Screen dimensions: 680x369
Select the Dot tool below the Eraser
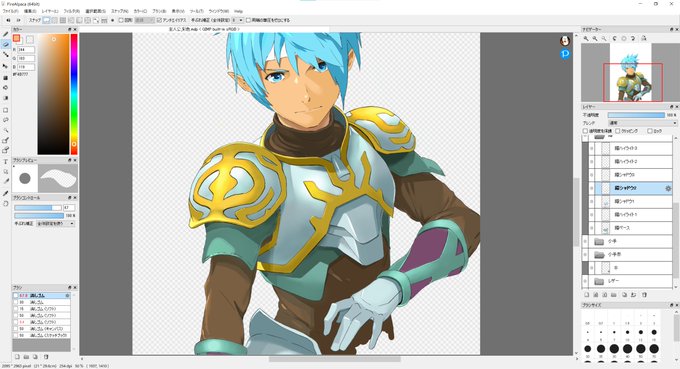pos(6,55)
